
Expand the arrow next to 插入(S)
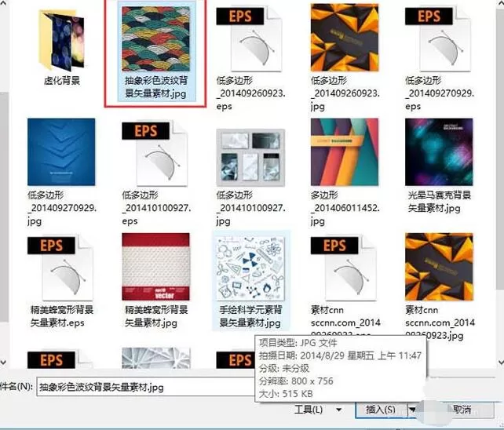[x=412, y=410]
